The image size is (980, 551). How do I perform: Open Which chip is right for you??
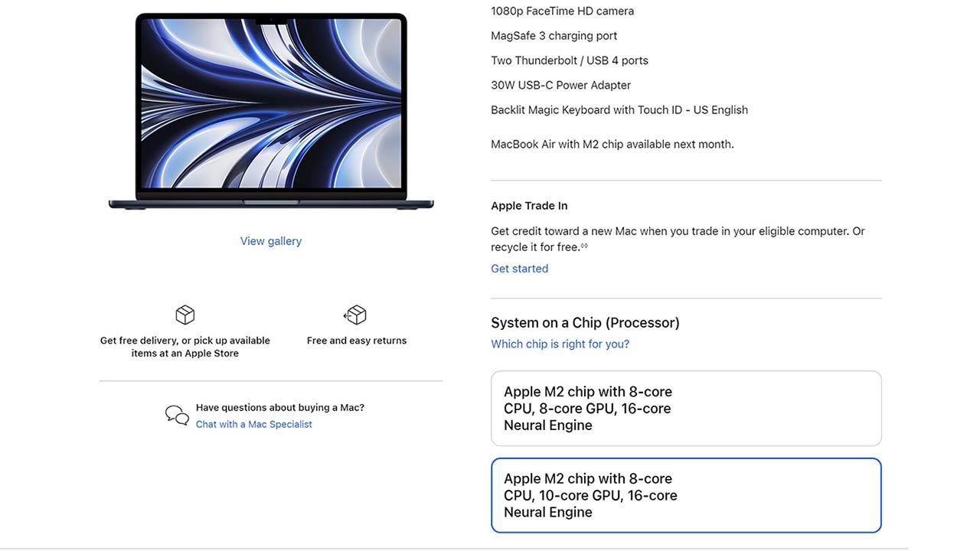click(560, 344)
